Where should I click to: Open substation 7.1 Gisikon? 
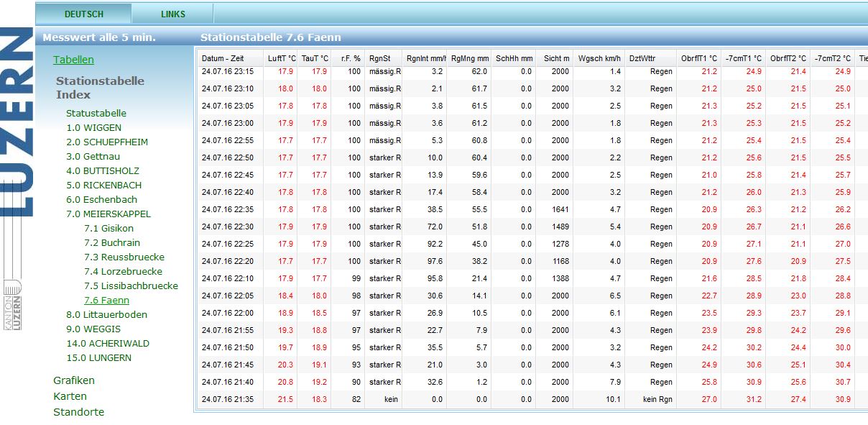(x=108, y=228)
